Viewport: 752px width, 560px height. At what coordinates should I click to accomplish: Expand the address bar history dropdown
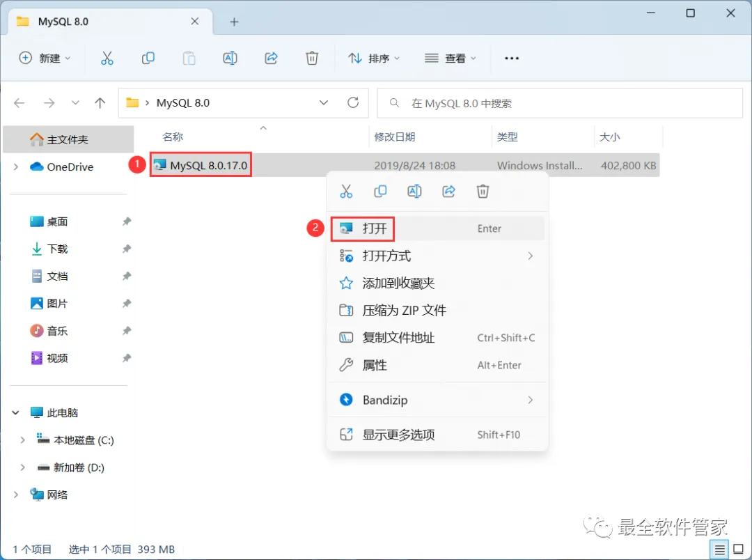click(x=324, y=102)
